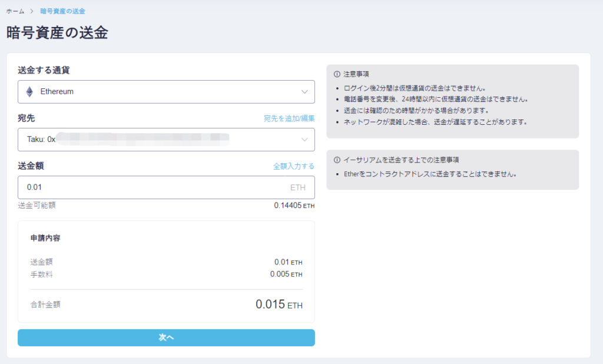
Task: Open the Taku: 0x destination combo box
Action: pos(166,139)
